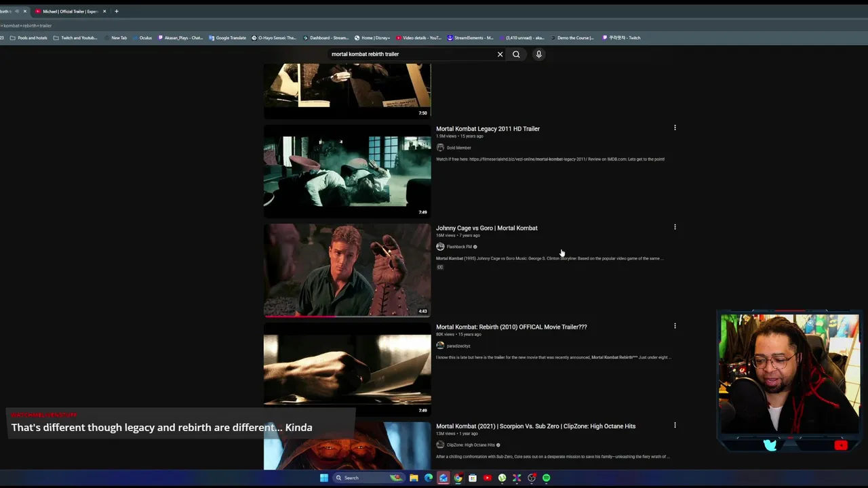Click the magnifier search button
868x488 pixels.
point(516,54)
